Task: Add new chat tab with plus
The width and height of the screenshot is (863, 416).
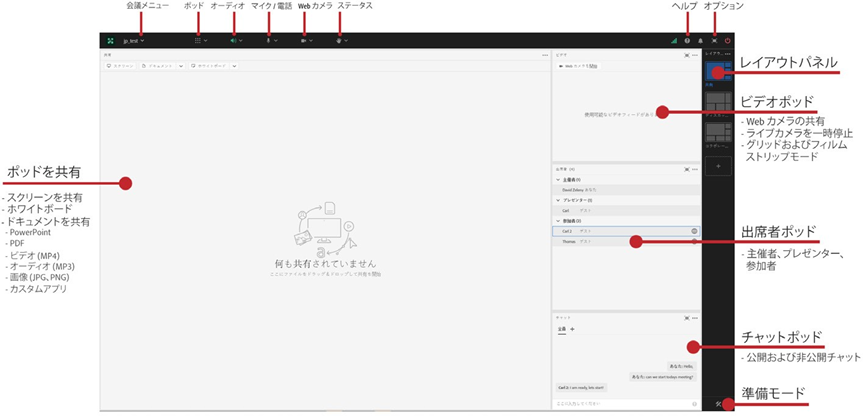Action: tap(573, 329)
